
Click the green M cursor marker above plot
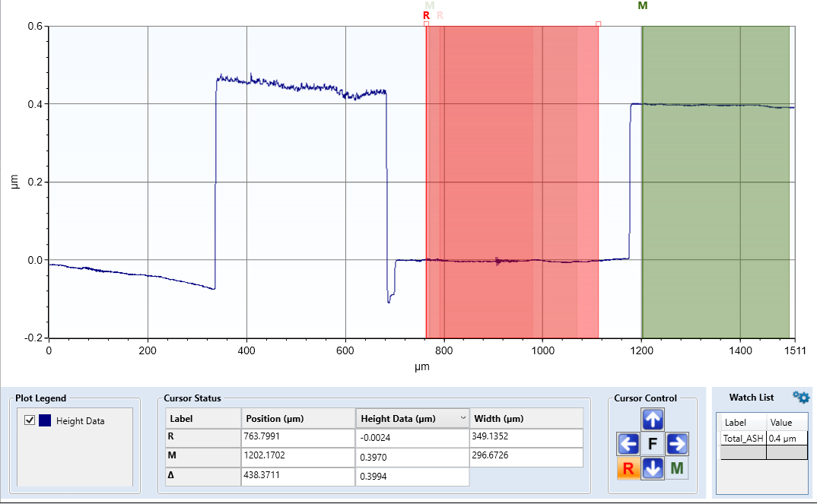coord(643,6)
